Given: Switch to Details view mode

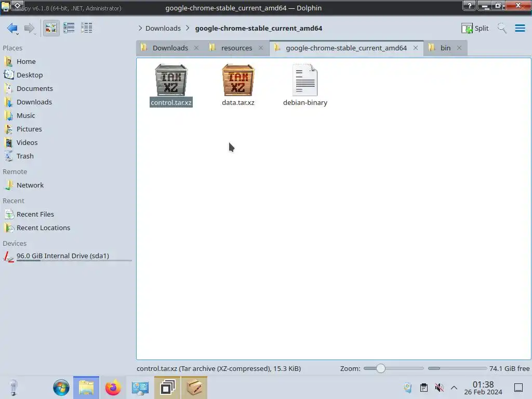Looking at the screenshot, I should tap(87, 28).
